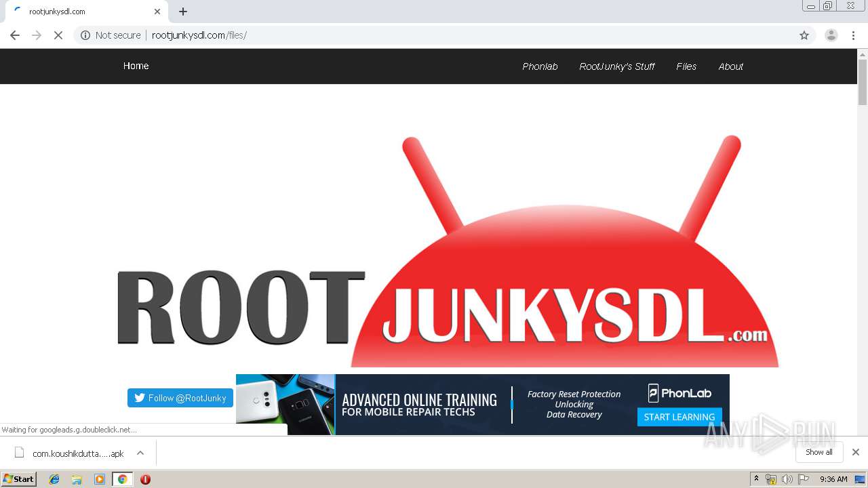Open the About menu item

coord(731,66)
